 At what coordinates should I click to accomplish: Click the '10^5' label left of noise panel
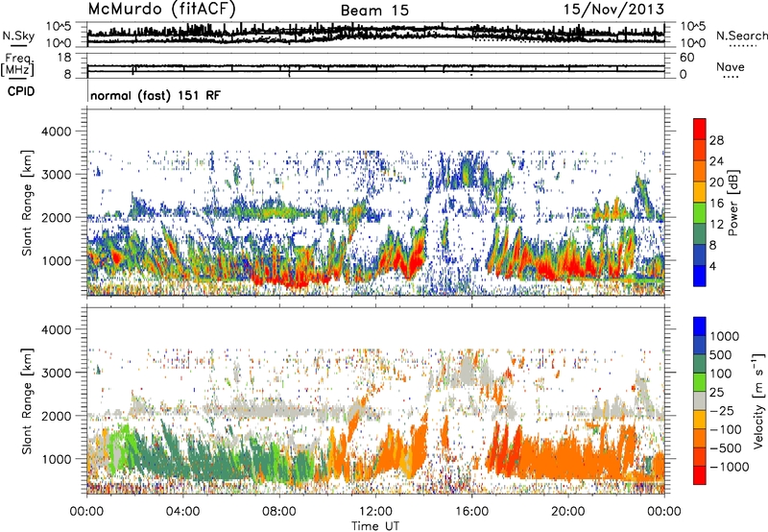(x=59, y=26)
